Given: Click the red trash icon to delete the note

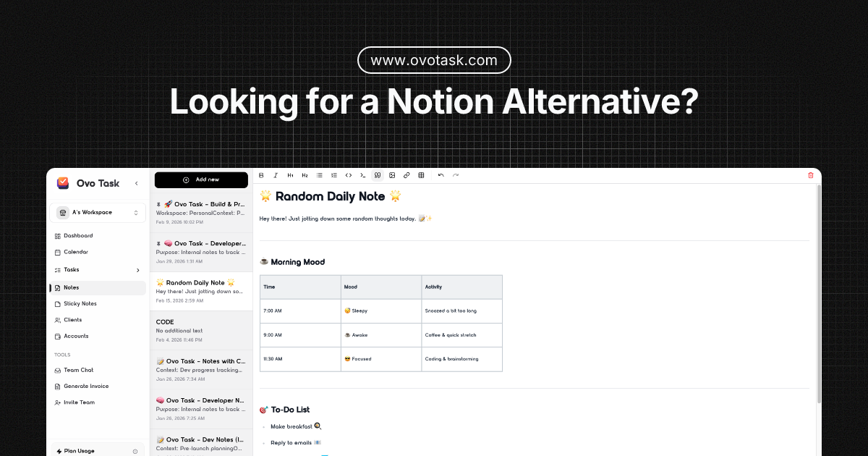Looking at the screenshot, I should click(x=810, y=175).
